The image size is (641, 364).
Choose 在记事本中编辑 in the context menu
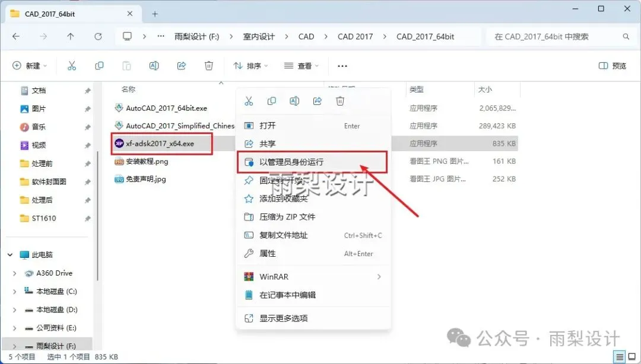pyautogui.click(x=313, y=295)
